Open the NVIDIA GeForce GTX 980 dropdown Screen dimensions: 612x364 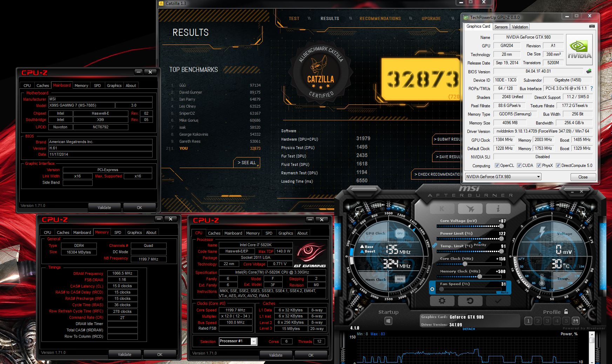point(503,177)
